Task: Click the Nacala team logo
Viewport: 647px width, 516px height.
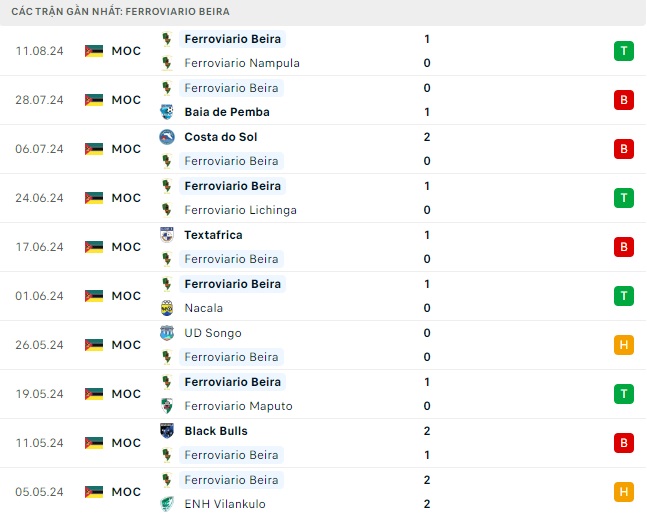Action: (x=166, y=308)
